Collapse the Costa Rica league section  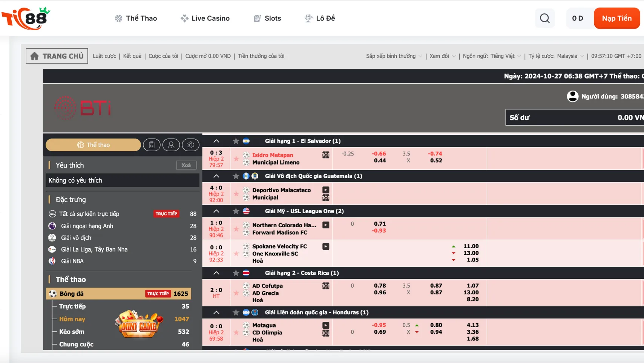click(216, 273)
